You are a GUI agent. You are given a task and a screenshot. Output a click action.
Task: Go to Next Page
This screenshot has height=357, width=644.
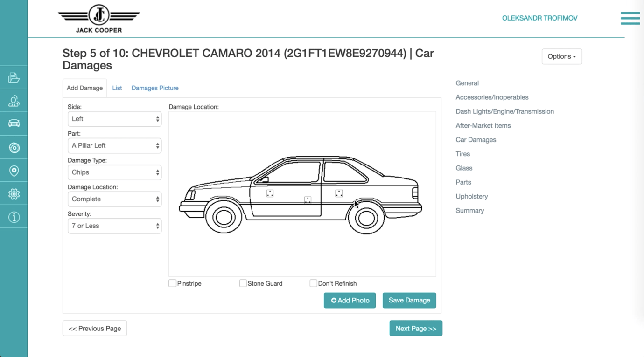[x=416, y=329]
